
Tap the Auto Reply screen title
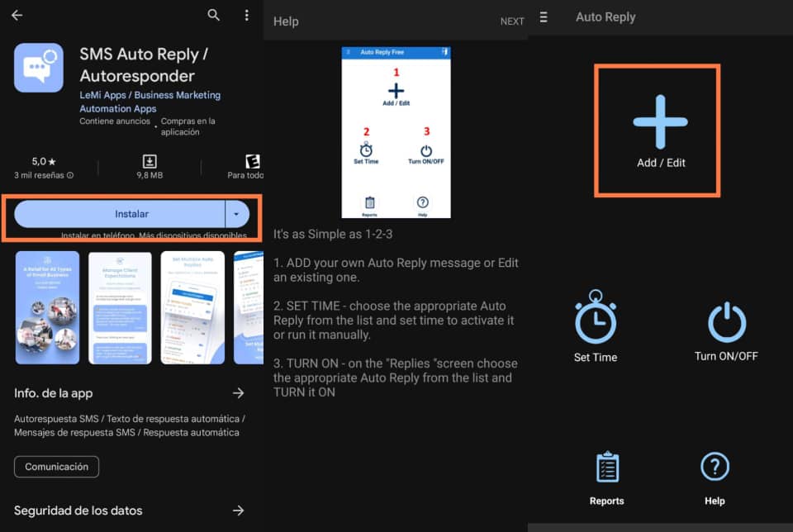click(605, 17)
